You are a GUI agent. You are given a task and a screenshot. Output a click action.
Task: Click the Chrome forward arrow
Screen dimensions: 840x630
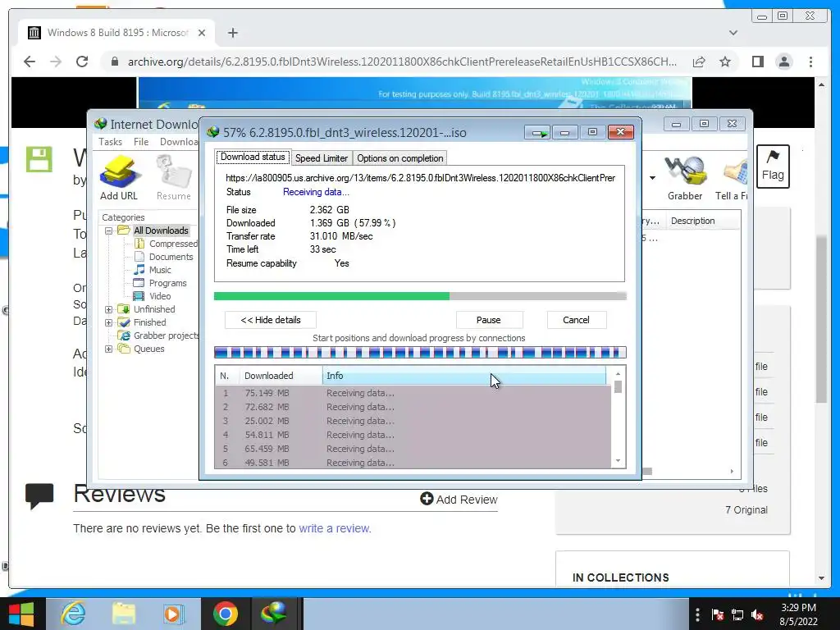pos(56,62)
